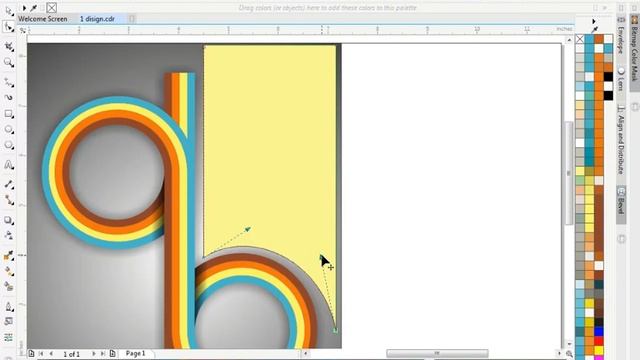Select the Shape tool in the toolbox
This screenshot has height=360, width=640.
(9, 27)
